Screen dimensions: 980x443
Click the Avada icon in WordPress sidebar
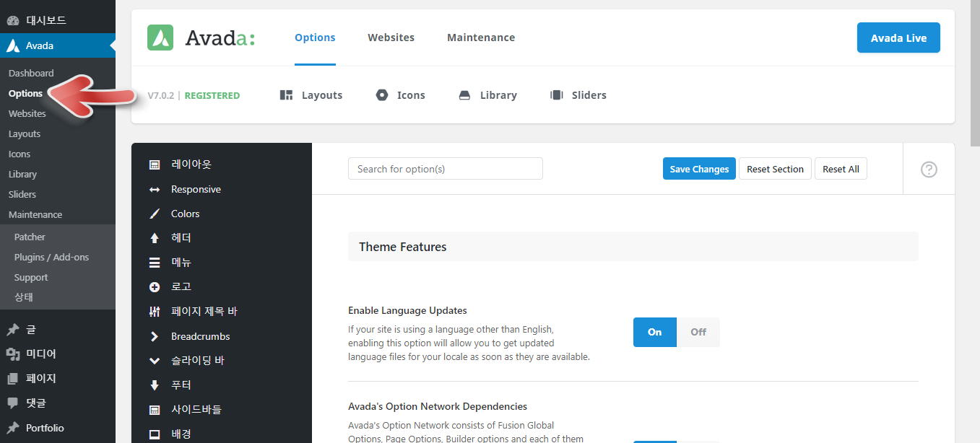point(12,45)
